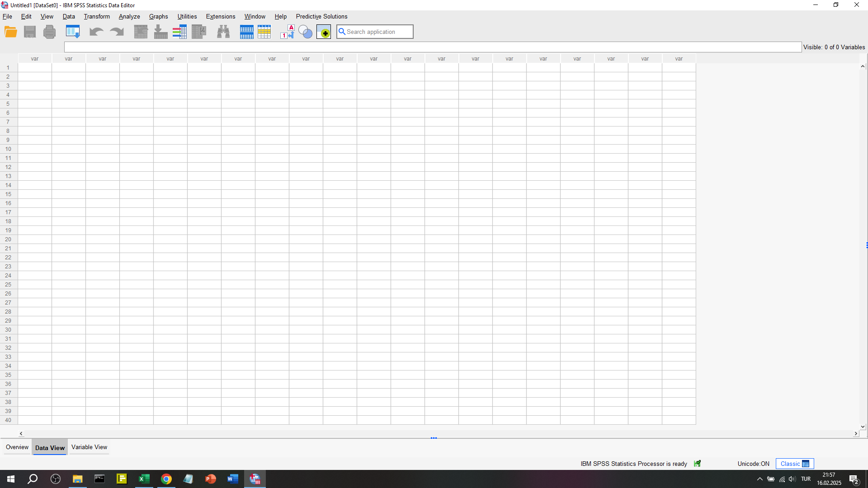Switch to the Overview tab
The image size is (868, 488).
tap(17, 447)
